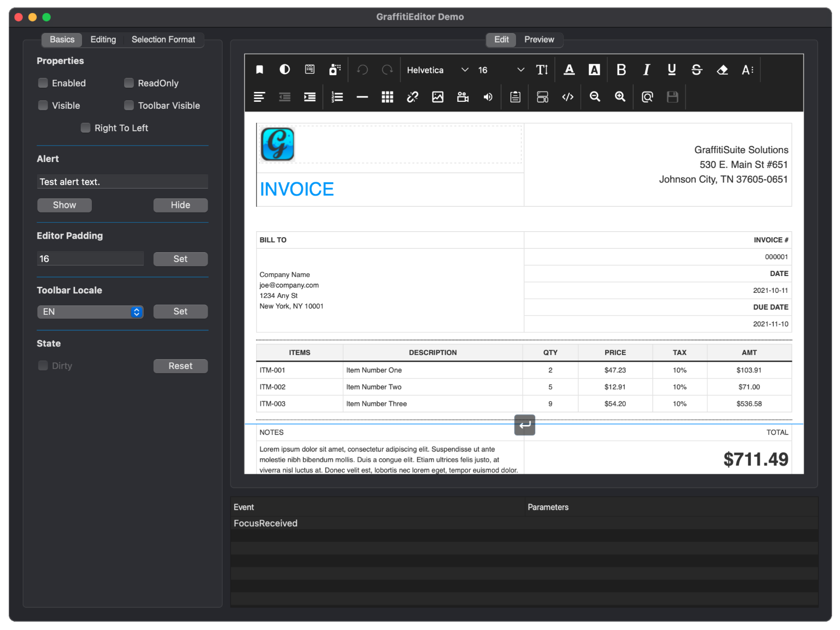840x630 pixels.
Task: Click the template document toolbar icon
Action: pos(310,70)
